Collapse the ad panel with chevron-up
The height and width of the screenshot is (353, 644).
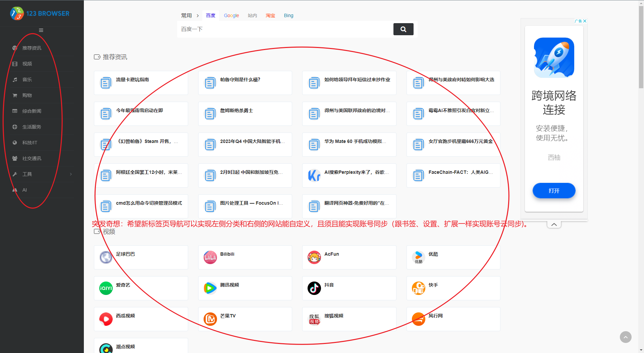point(554,224)
